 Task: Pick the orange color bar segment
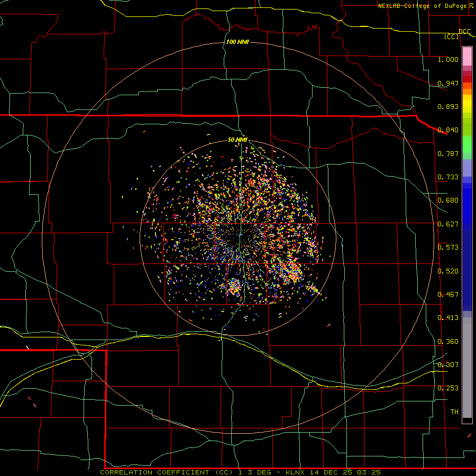pyautogui.click(x=467, y=91)
